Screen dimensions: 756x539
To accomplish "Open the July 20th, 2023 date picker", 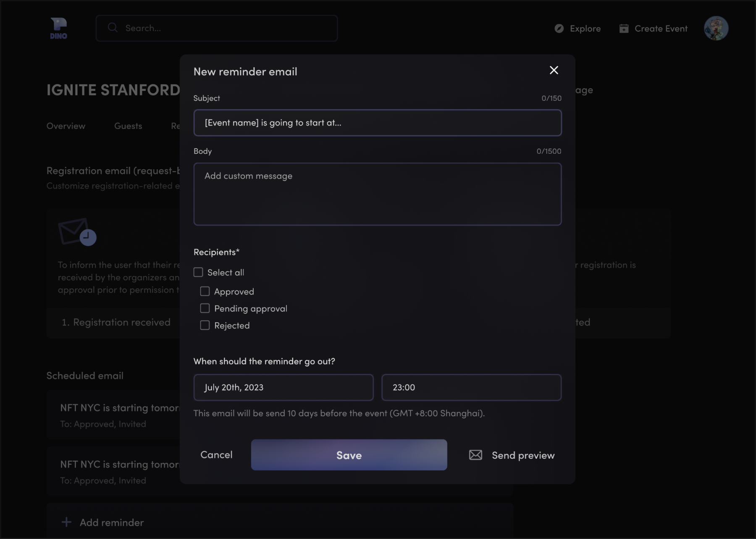I will tap(283, 387).
